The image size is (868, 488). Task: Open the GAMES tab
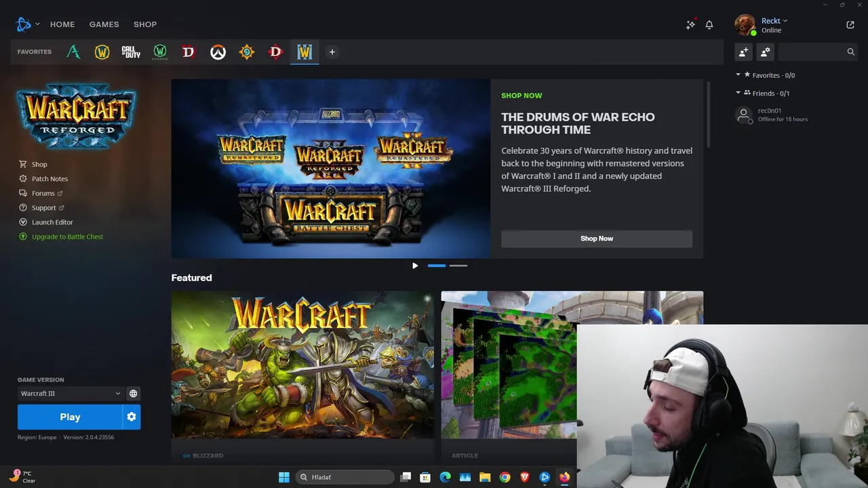104,24
